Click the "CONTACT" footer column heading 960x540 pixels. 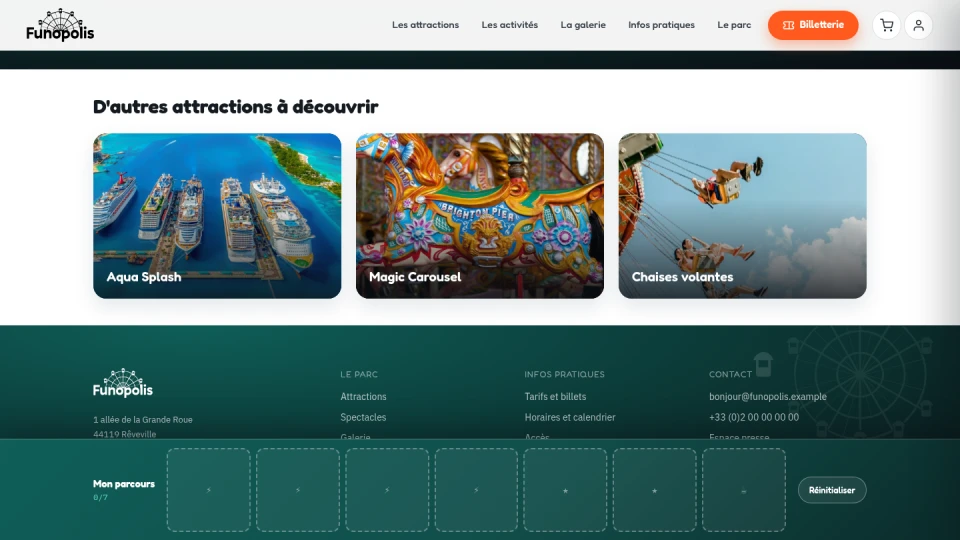point(730,374)
